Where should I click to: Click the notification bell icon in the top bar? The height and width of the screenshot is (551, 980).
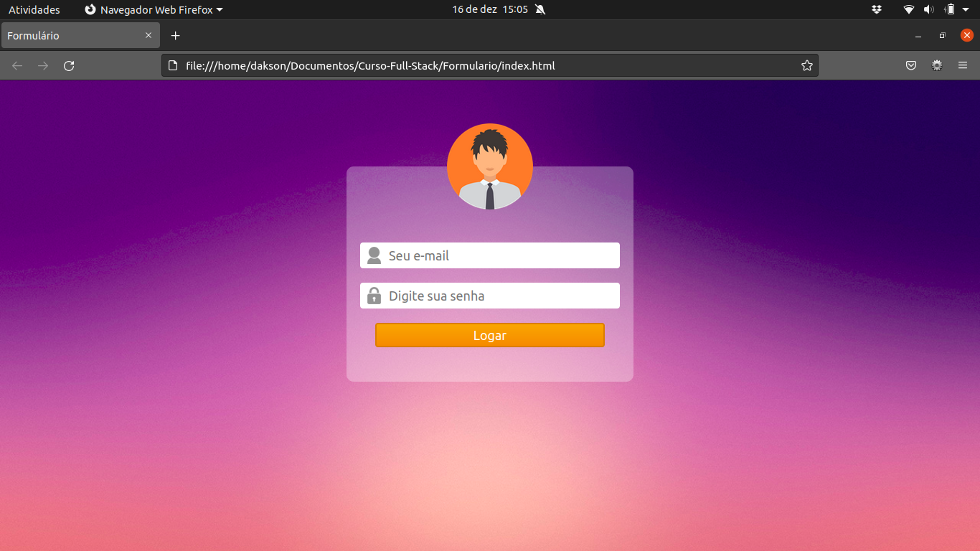point(540,9)
